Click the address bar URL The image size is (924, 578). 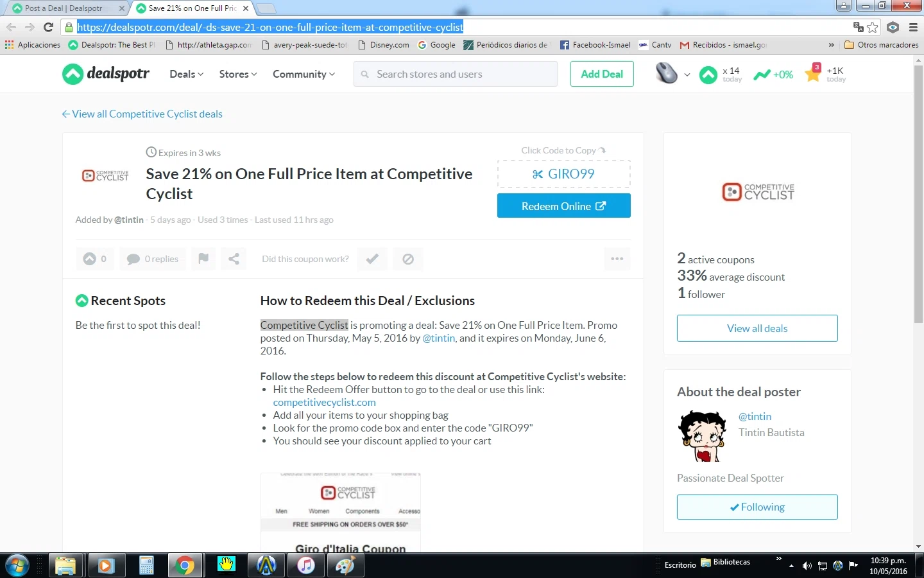(270, 27)
